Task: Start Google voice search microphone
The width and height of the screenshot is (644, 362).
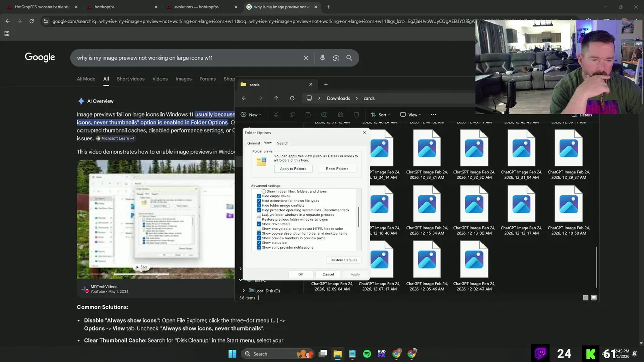Action: [323, 58]
